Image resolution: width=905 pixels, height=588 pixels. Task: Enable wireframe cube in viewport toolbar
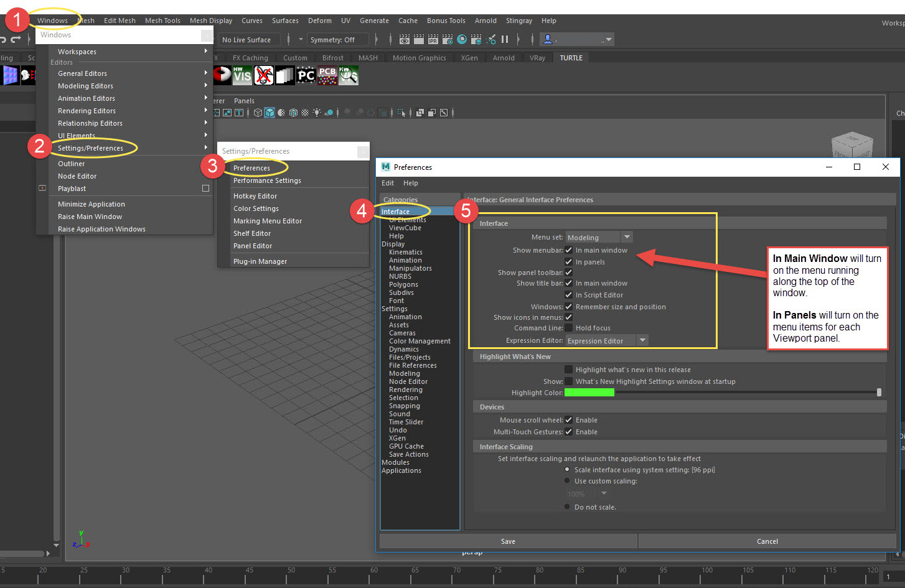tap(258, 113)
